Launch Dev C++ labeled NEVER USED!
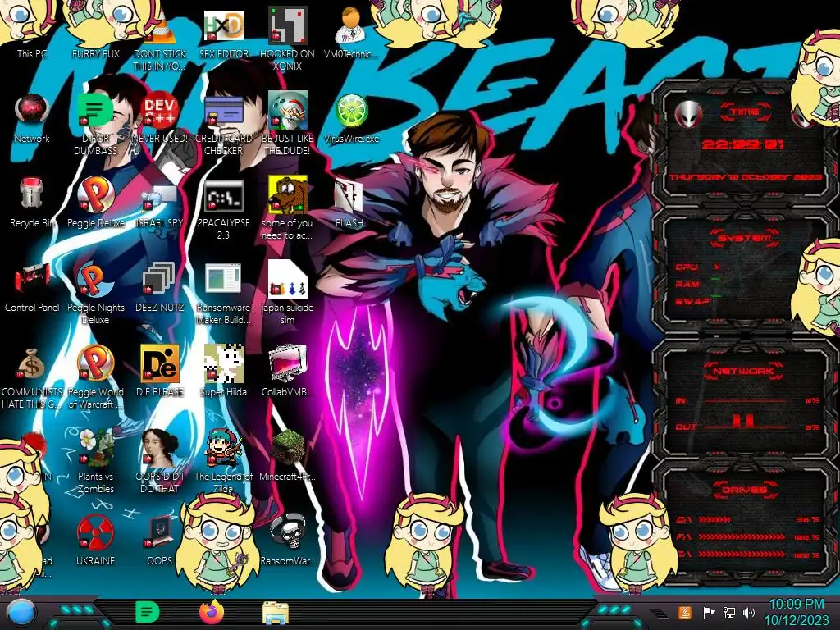 coord(160,118)
